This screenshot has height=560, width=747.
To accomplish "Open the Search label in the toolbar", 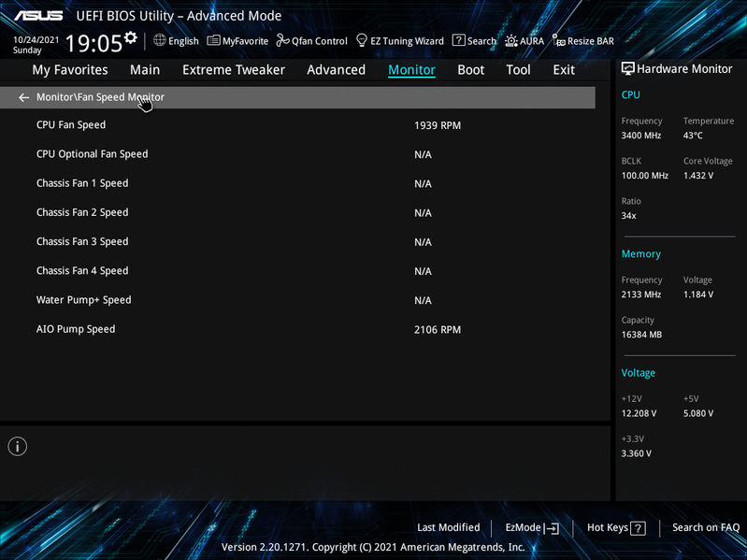I will tap(481, 41).
